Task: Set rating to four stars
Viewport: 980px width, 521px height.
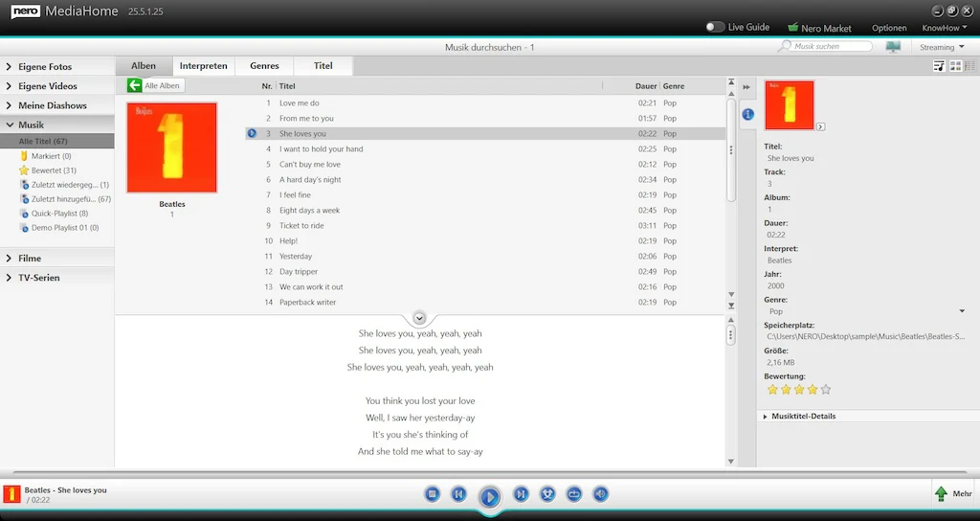Action: (812, 390)
